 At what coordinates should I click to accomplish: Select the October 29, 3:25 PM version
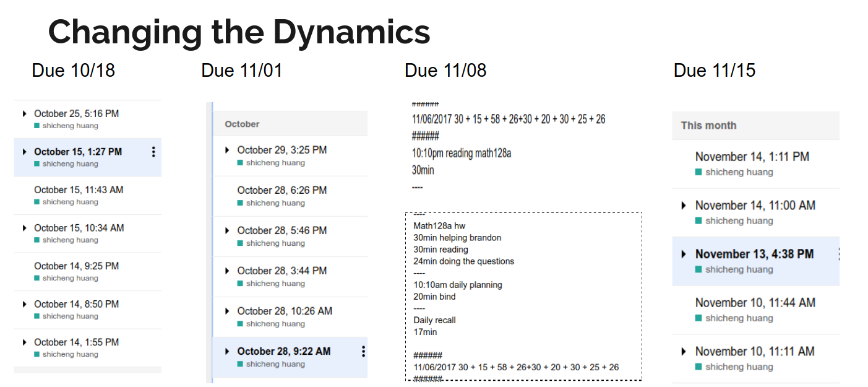tap(290, 156)
